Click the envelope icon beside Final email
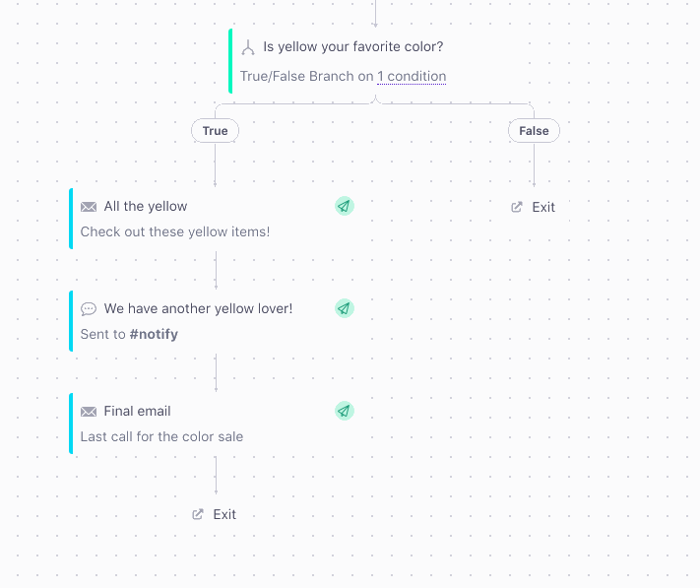This screenshot has width=700, height=588. [x=89, y=412]
